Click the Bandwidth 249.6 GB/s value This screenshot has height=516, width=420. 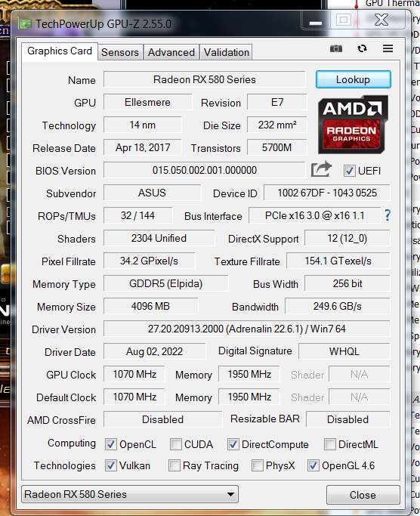338,307
